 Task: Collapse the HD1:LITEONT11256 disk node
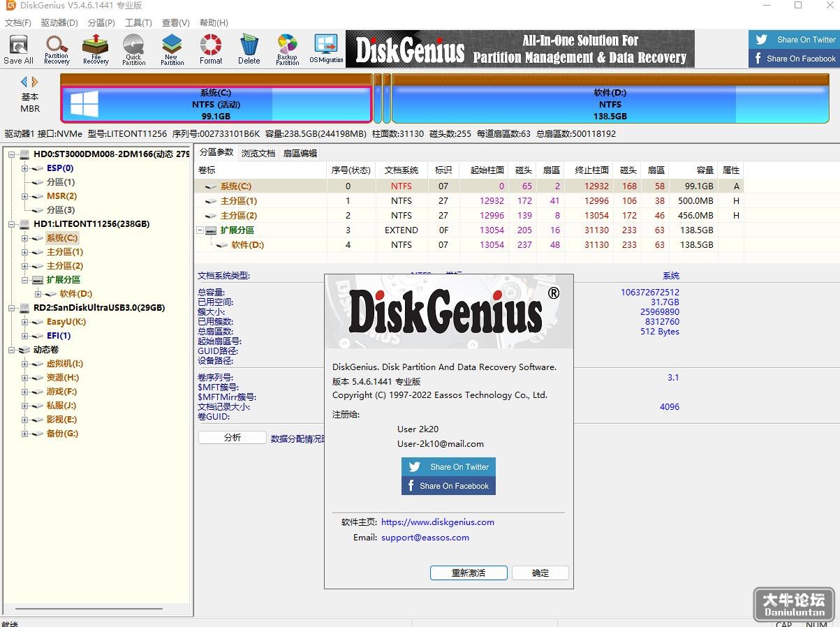point(12,224)
